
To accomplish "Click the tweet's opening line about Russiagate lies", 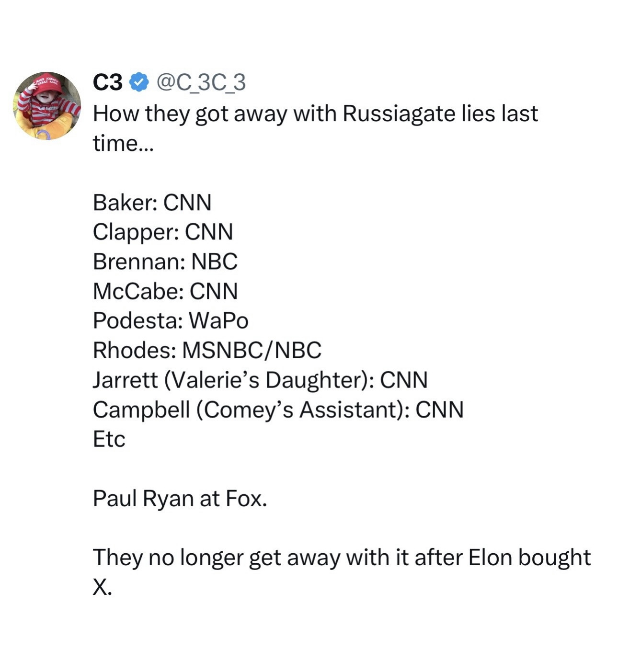I will pos(315,114).
